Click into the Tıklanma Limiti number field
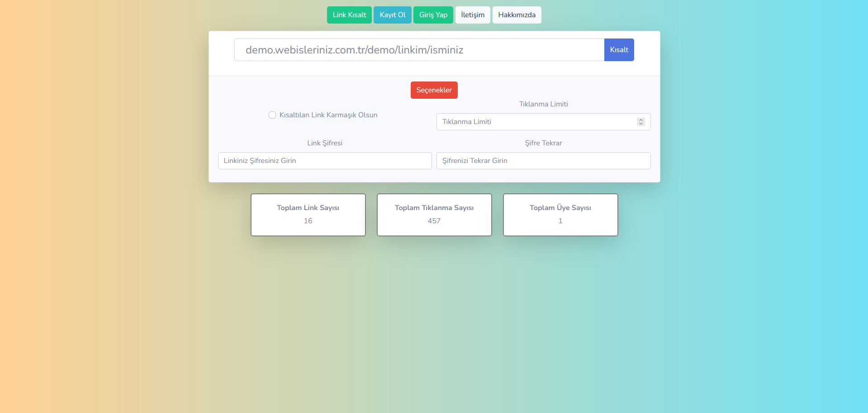The image size is (868, 413). 534,122
